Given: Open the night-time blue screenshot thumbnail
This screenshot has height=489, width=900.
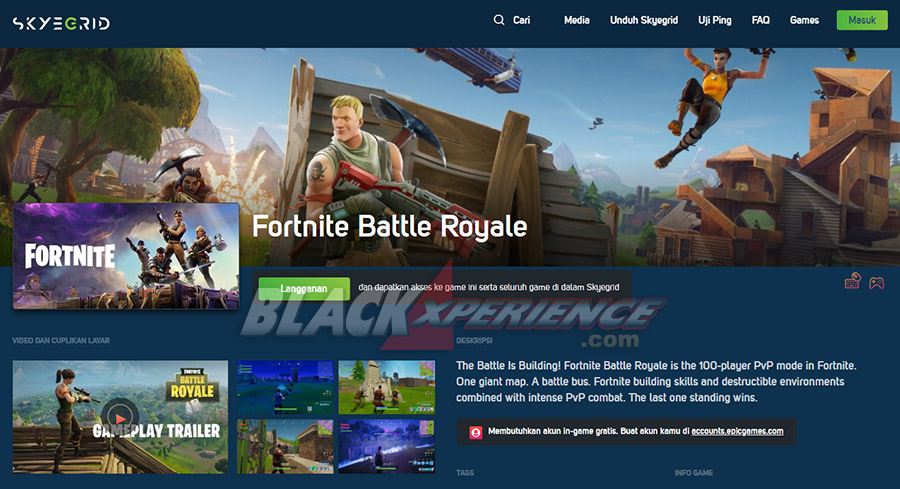Looking at the screenshot, I should click(285, 387).
